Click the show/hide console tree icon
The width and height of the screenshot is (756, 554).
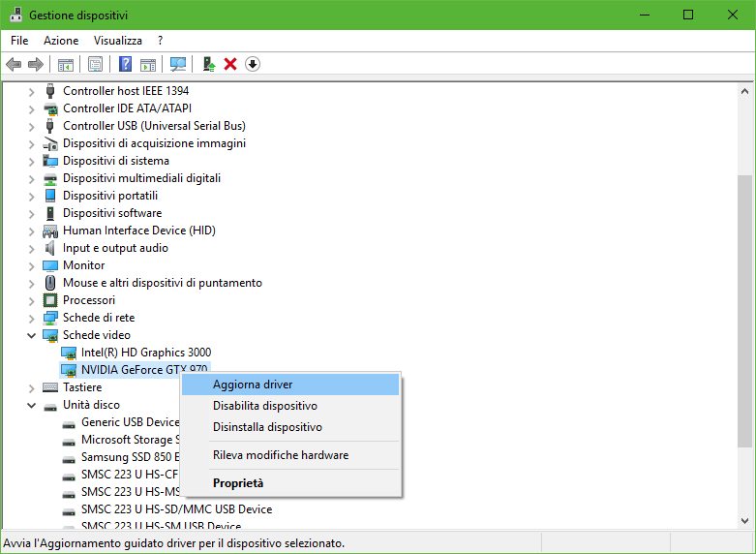tap(65, 65)
